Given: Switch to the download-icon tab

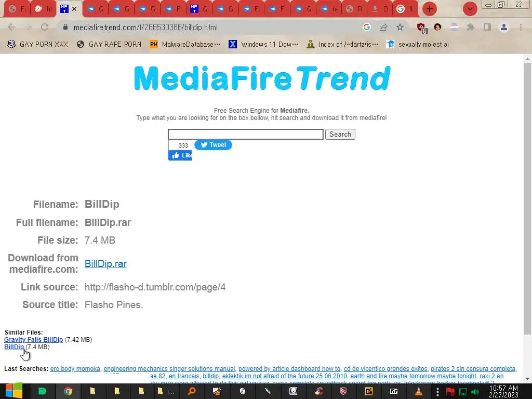Looking at the screenshot, I should pos(380,9).
